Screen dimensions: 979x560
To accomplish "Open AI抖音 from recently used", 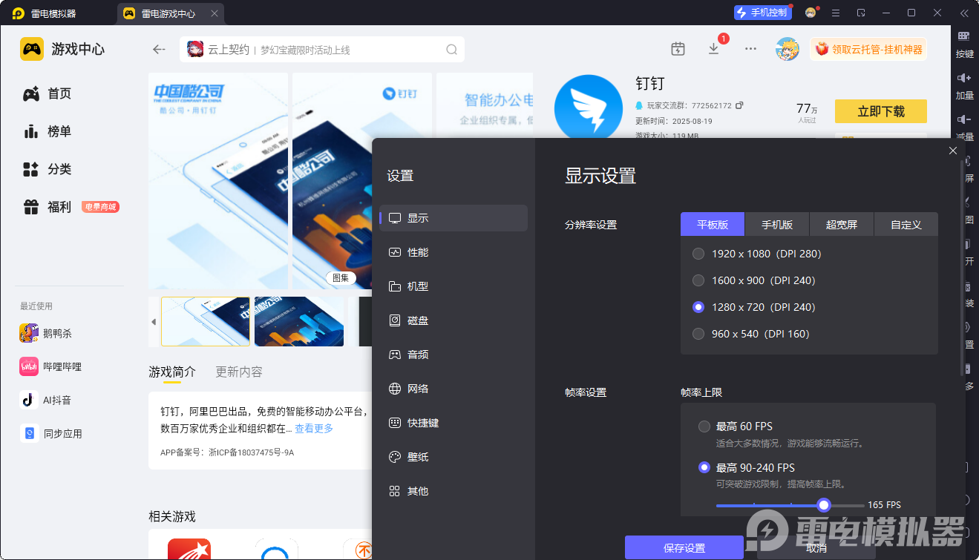I will [x=46, y=400].
